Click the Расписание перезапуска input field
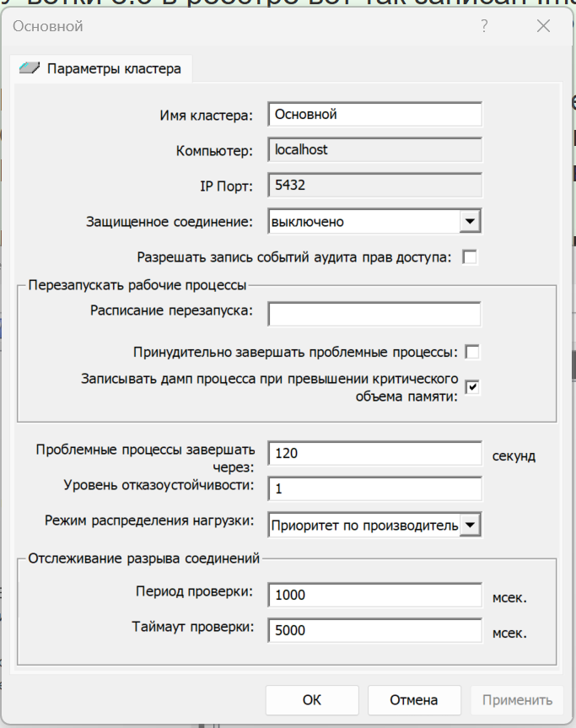This screenshot has height=728, width=576. click(374, 314)
